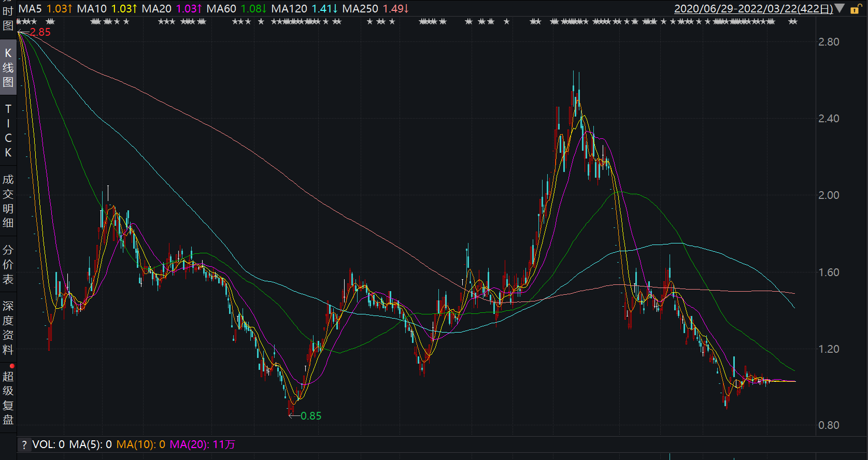Switch to the K线图 tab
This screenshot has height=460, width=868.
(x=8, y=67)
